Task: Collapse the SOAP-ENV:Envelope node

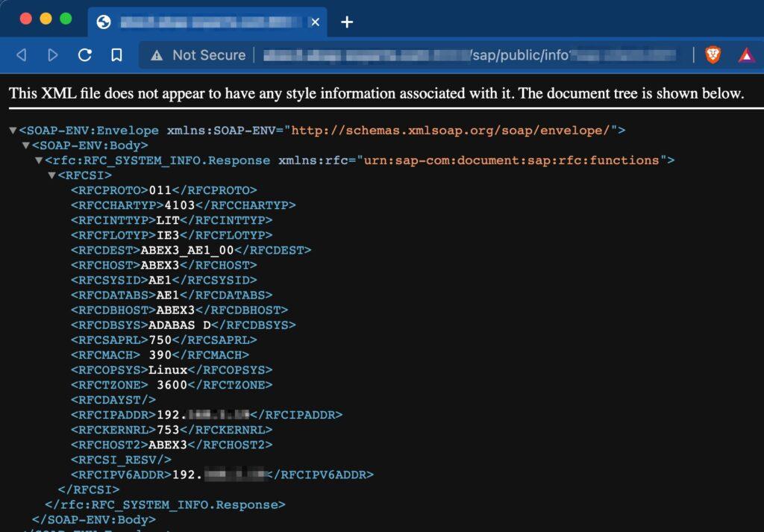Action: (13, 131)
